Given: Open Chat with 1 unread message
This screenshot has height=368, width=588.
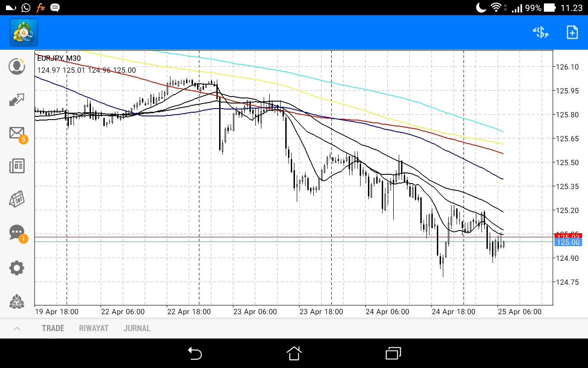Looking at the screenshot, I should (17, 233).
